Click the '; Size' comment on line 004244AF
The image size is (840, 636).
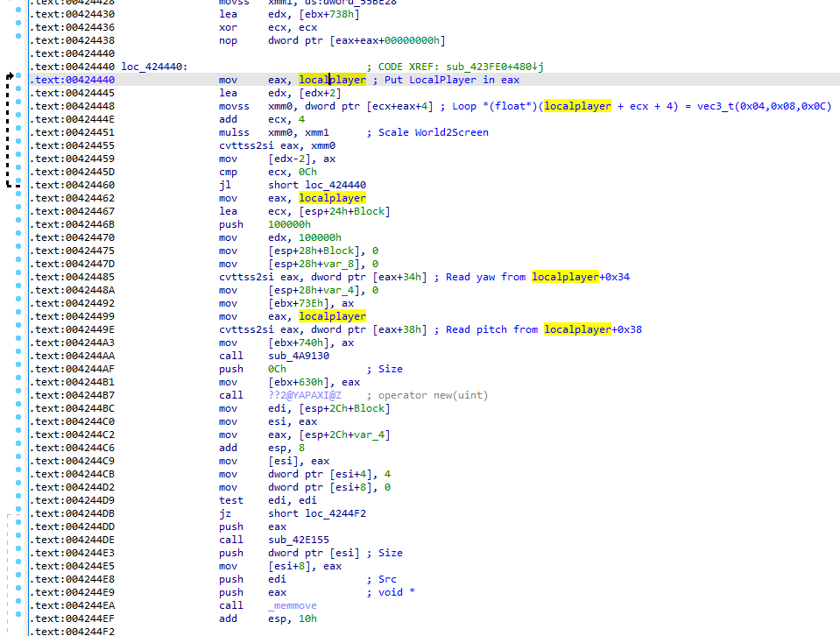(x=385, y=369)
